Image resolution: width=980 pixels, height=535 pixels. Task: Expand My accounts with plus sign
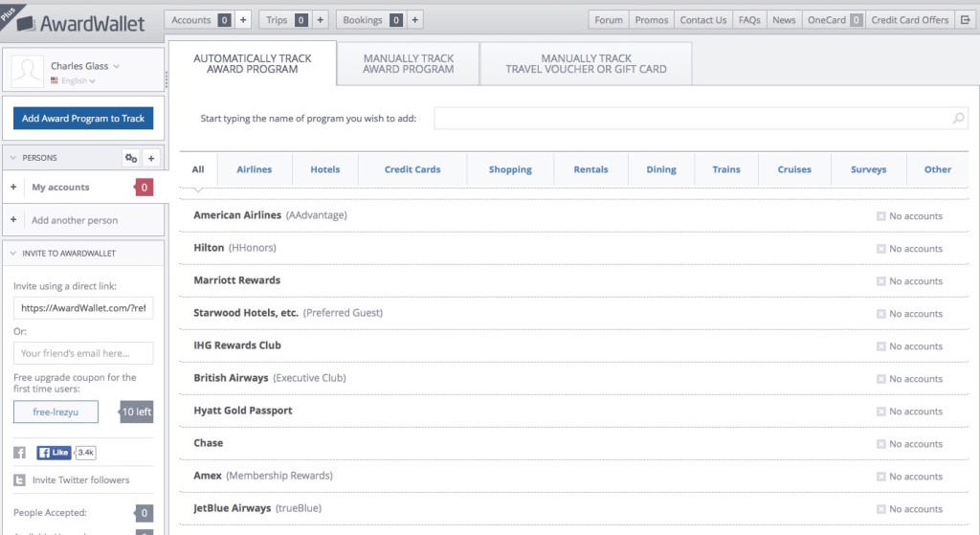pyautogui.click(x=13, y=187)
